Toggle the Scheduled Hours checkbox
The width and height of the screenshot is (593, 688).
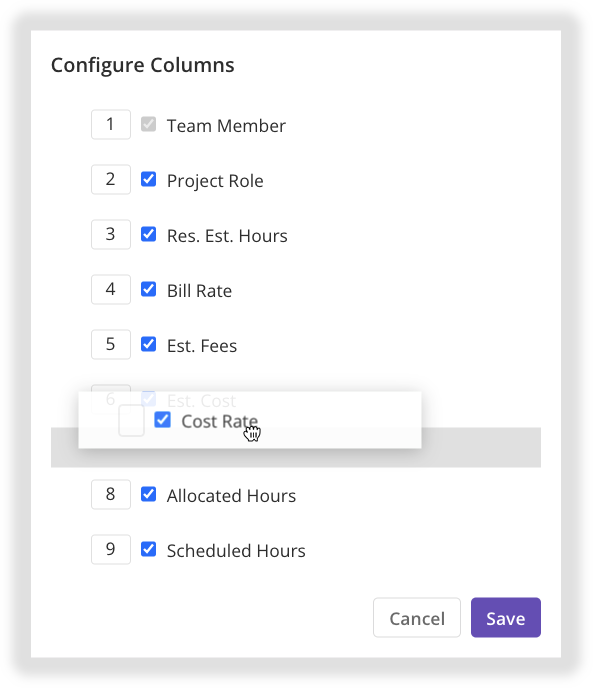[148, 549]
